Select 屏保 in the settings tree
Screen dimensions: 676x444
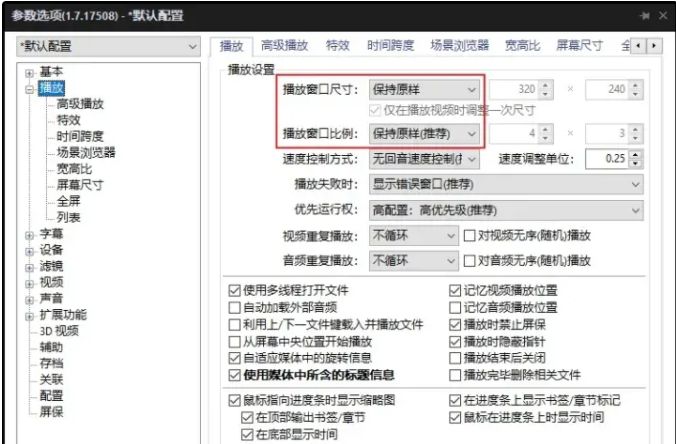click(x=51, y=412)
